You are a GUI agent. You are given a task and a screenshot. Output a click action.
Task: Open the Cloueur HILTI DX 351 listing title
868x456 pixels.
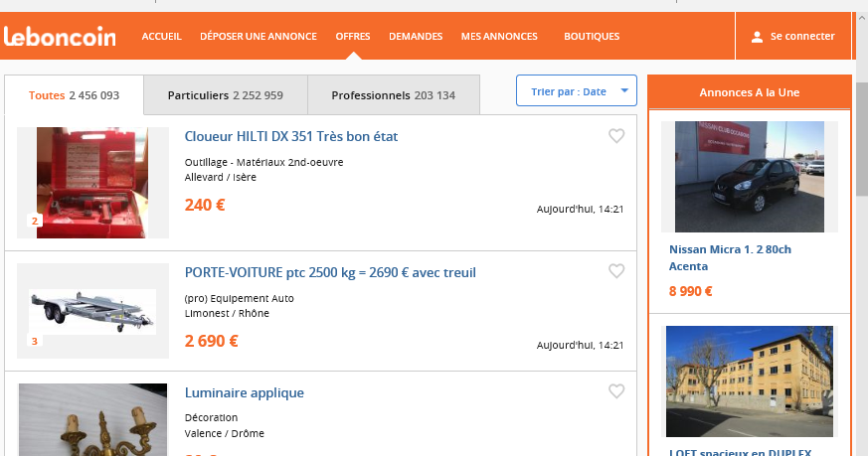291,137
